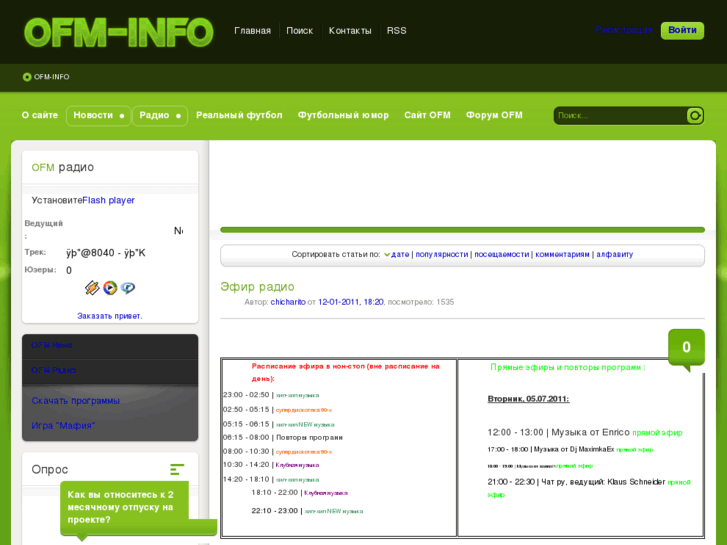Click Заказать привет link
Image resolution: width=727 pixels, height=545 pixels.
[x=110, y=316]
